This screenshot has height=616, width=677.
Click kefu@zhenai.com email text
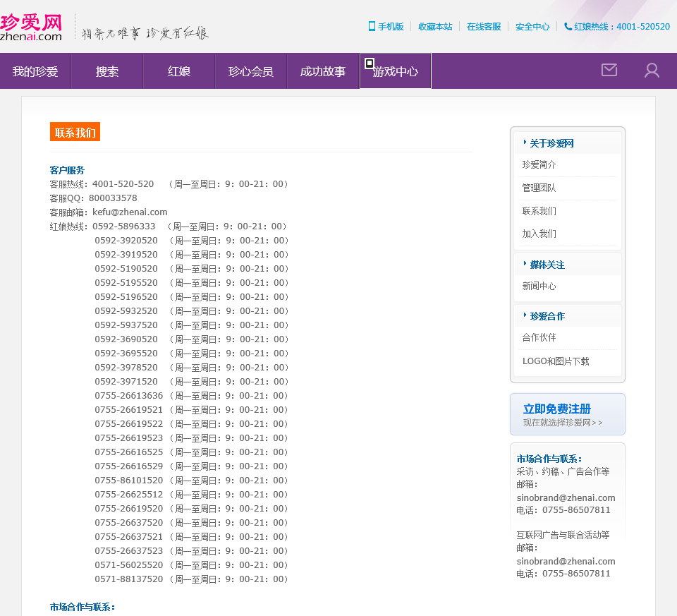(x=130, y=212)
